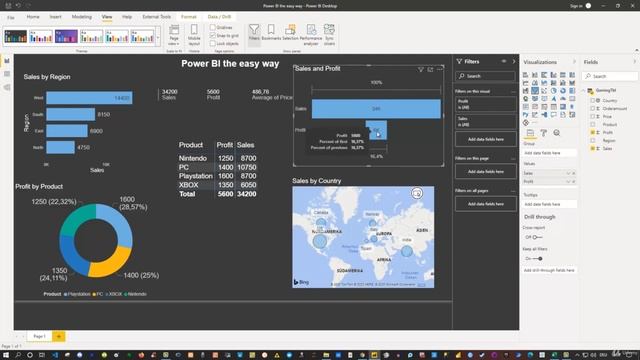Screen dimensions: 640x360
Task: Expand the themes gallery dropdown
Action: click(x=158, y=37)
